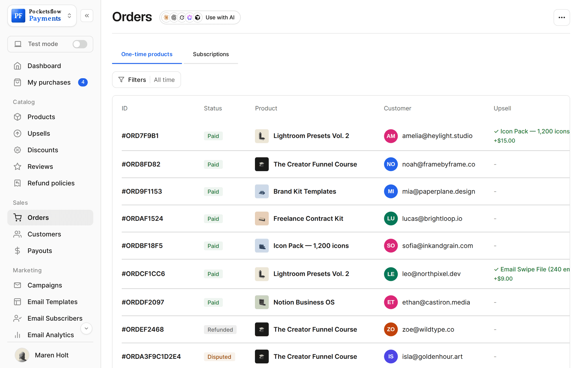Viewport: 588px width, 368px height.
Task: Open order #ORDEF2468
Action: [x=143, y=329]
